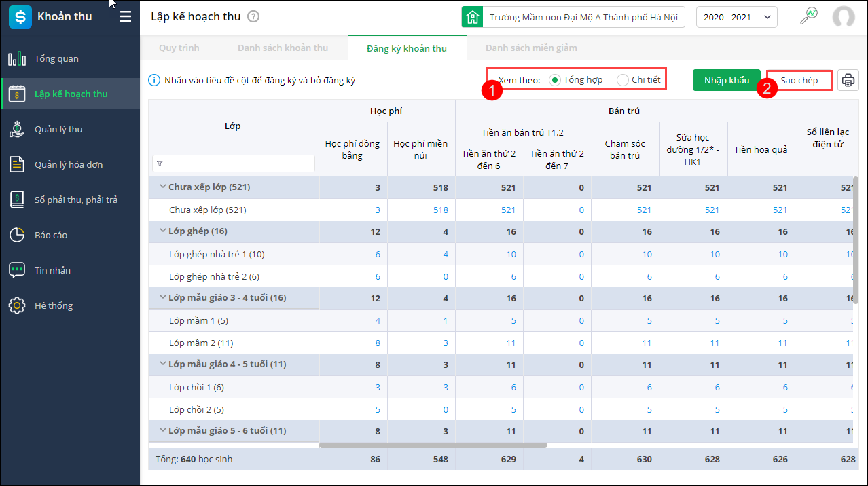Switch to Danh sách khoản thu tab
This screenshot has height=486, width=868.
point(283,48)
